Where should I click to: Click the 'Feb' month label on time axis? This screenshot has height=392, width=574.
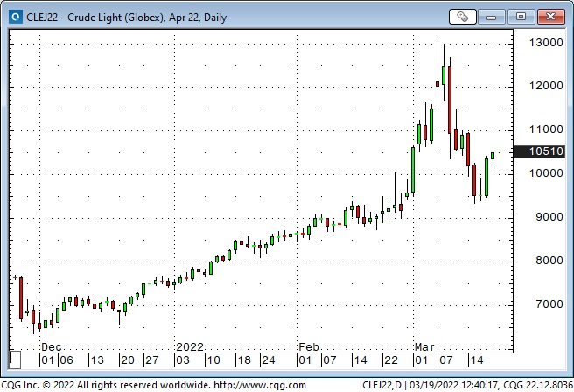click(309, 347)
